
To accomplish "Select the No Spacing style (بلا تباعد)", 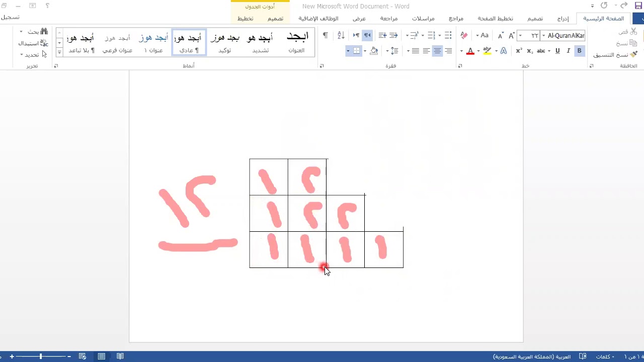I will (x=82, y=42).
